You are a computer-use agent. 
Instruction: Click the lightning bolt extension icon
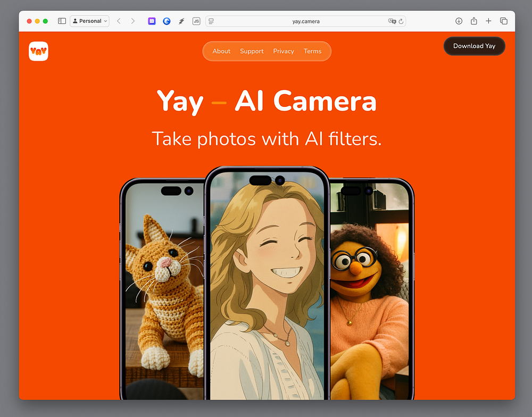(x=181, y=21)
